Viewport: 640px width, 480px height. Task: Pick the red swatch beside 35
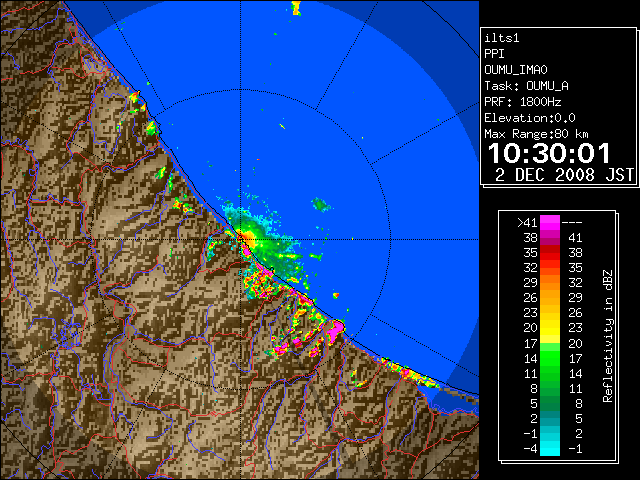coord(550,253)
